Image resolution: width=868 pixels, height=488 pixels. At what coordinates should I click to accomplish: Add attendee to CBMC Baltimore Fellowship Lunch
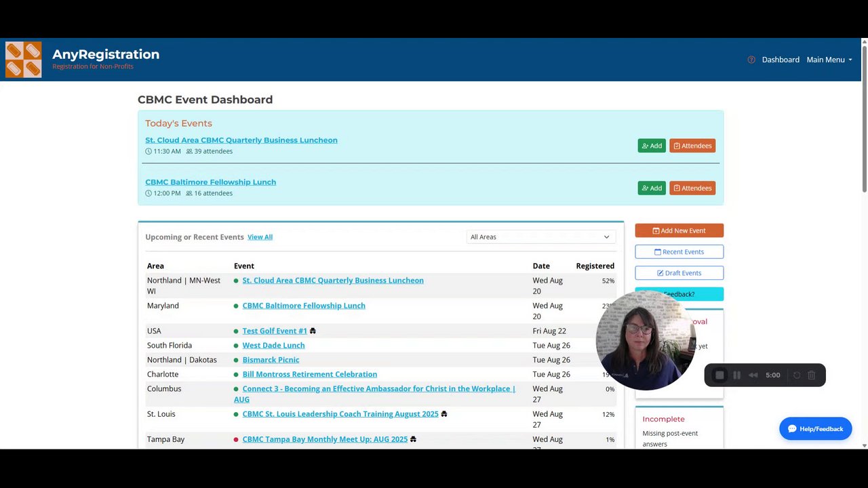tap(652, 188)
